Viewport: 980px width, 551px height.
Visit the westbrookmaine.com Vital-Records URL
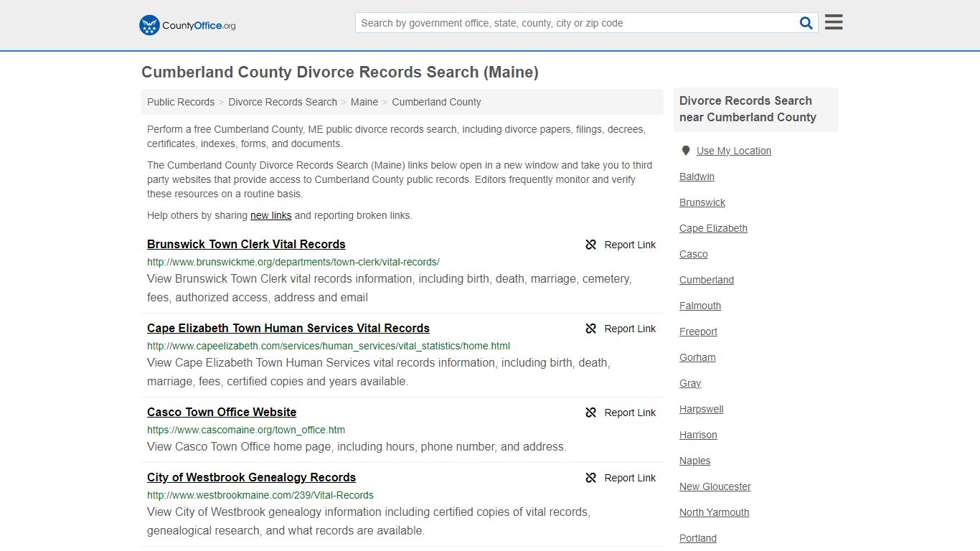tap(260, 495)
